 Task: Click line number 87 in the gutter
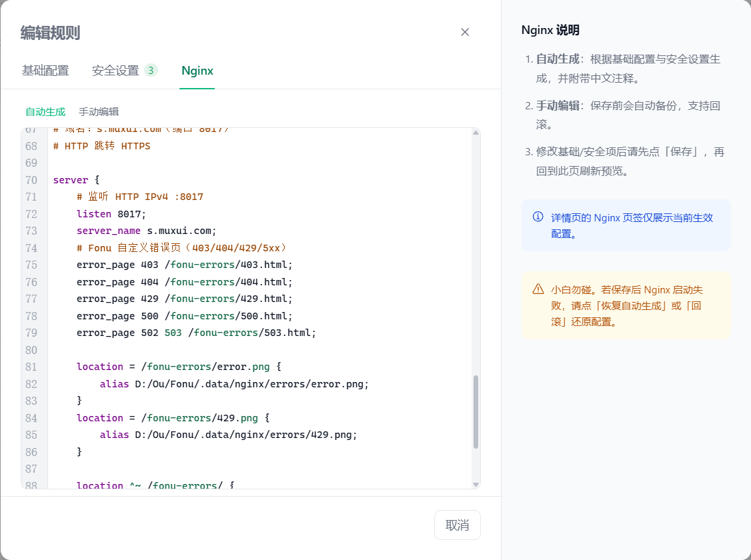point(31,469)
